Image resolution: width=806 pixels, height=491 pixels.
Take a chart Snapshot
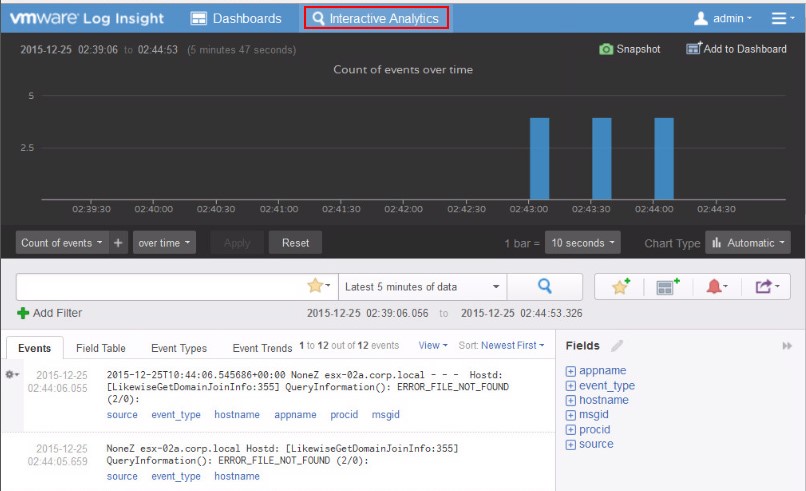[x=630, y=49]
